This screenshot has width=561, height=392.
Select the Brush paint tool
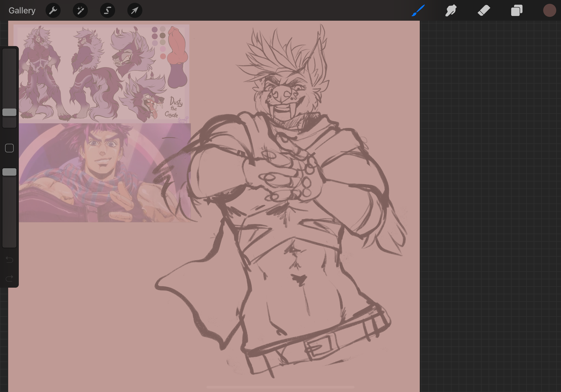click(418, 11)
